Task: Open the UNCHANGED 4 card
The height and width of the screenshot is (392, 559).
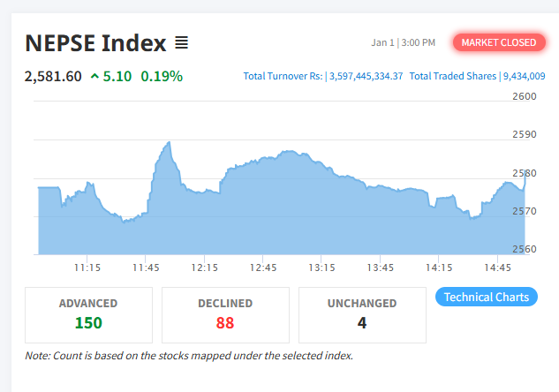Action: click(x=362, y=315)
